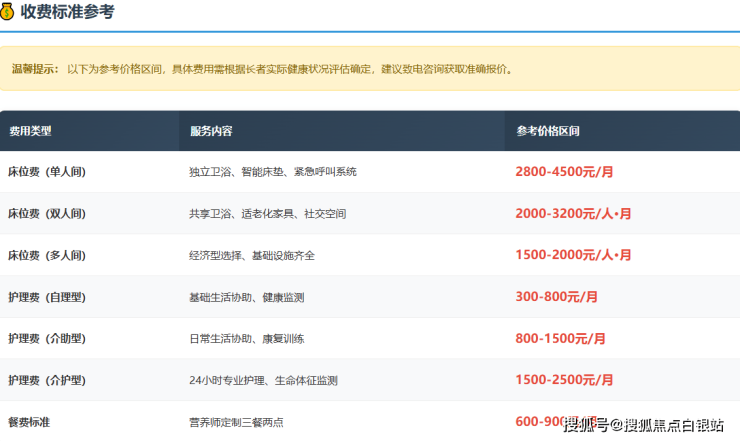Click the money bag icon beside 收费标准参考

[8, 13]
